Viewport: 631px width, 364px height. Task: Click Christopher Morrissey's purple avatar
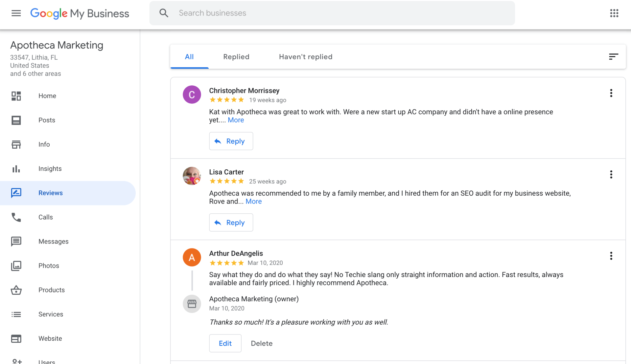click(192, 95)
